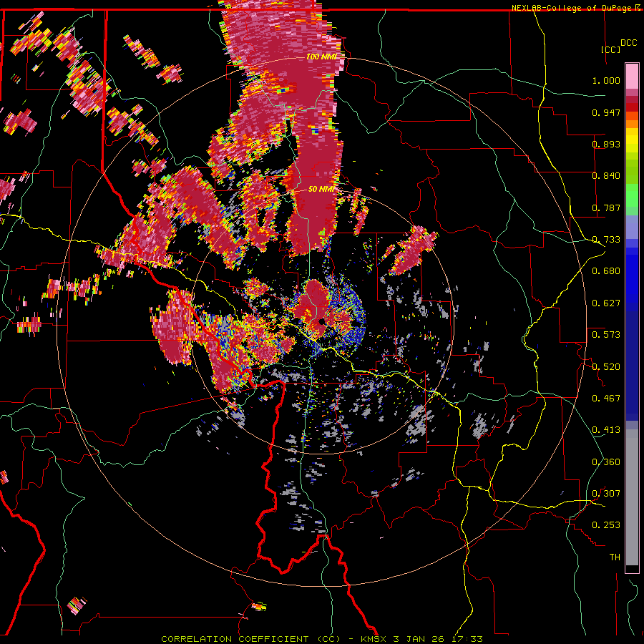644x644 pixels.
Task: Click the 0.467 scale value
Action: pyautogui.click(x=606, y=399)
